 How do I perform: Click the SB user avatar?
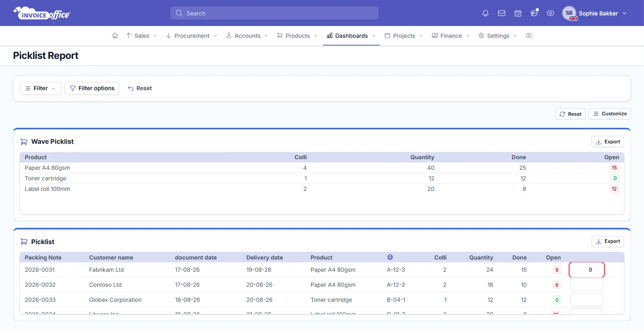point(569,13)
